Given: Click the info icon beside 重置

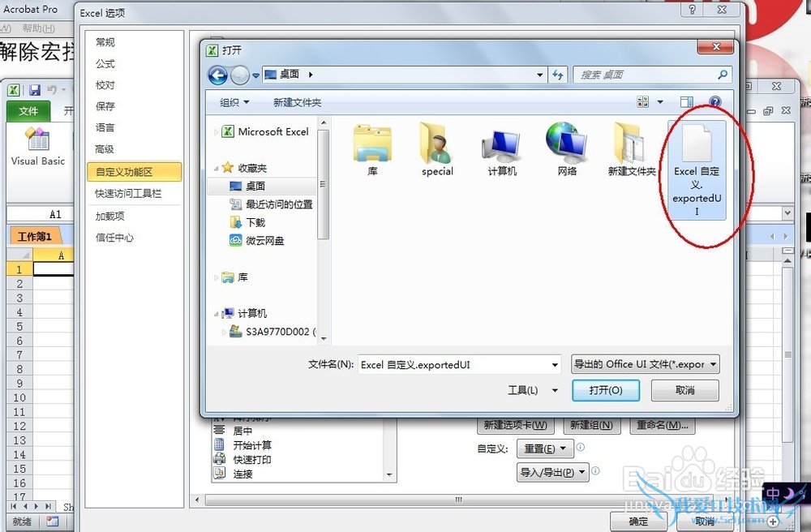Looking at the screenshot, I should [581, 447].
